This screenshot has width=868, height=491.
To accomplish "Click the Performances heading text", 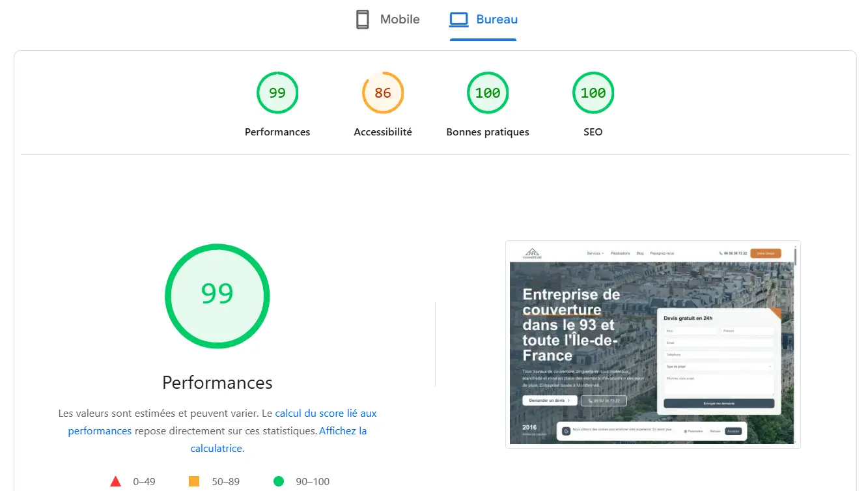I will point(217,382).
